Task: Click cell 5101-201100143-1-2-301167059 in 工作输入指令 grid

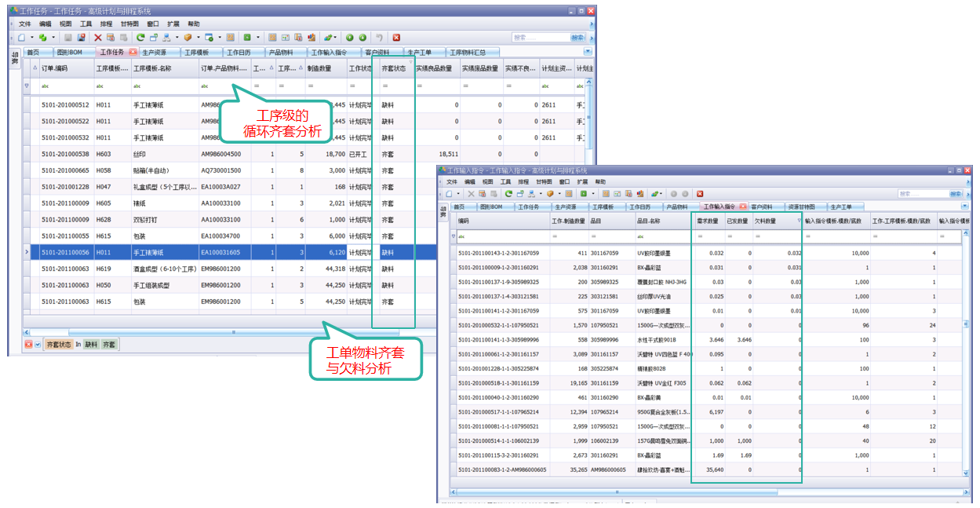Action: [x=502, y=253]
